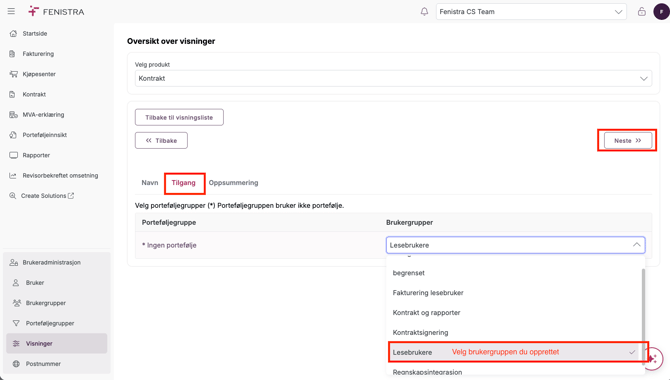Open Brukergrupper in sidebar
The height and width of the screenshot is (380, 670).
coord(46,303)
